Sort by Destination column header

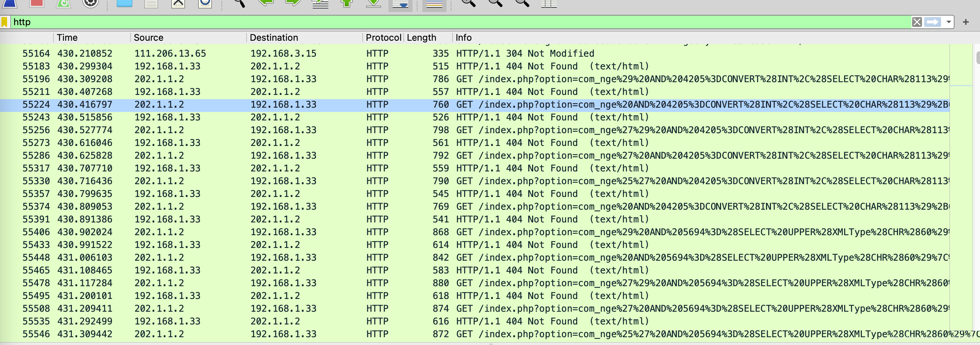click(x=304, y=37)
